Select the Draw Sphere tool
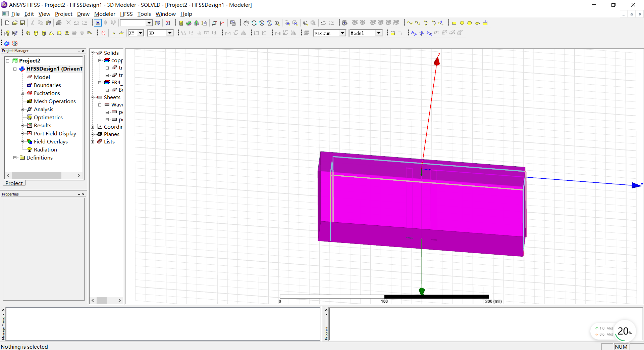The image size is (644, 350). (59, 33)
